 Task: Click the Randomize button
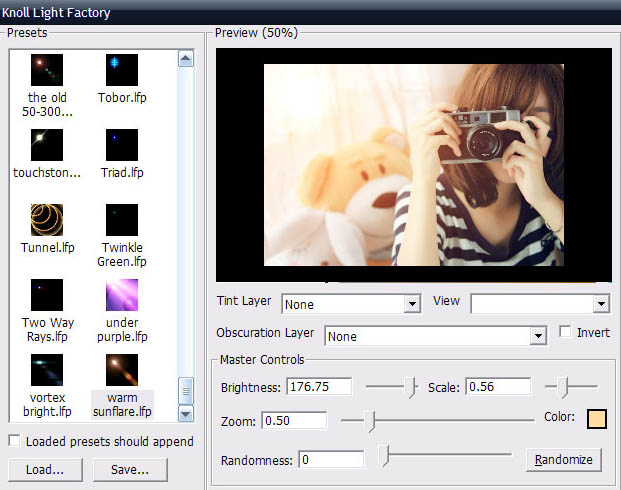(564, 459)
